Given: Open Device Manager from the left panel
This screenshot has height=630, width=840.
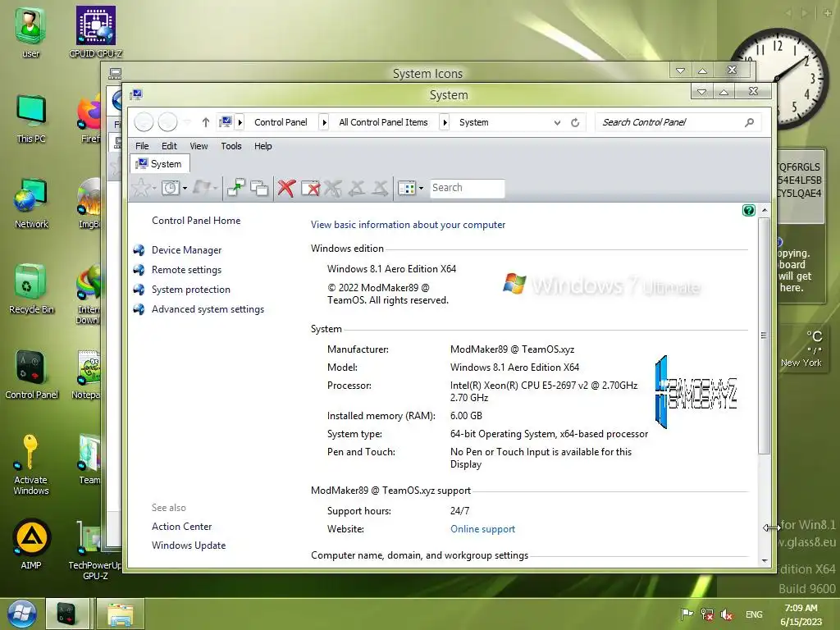Looking at the screenshot, I should pos(186,250).
